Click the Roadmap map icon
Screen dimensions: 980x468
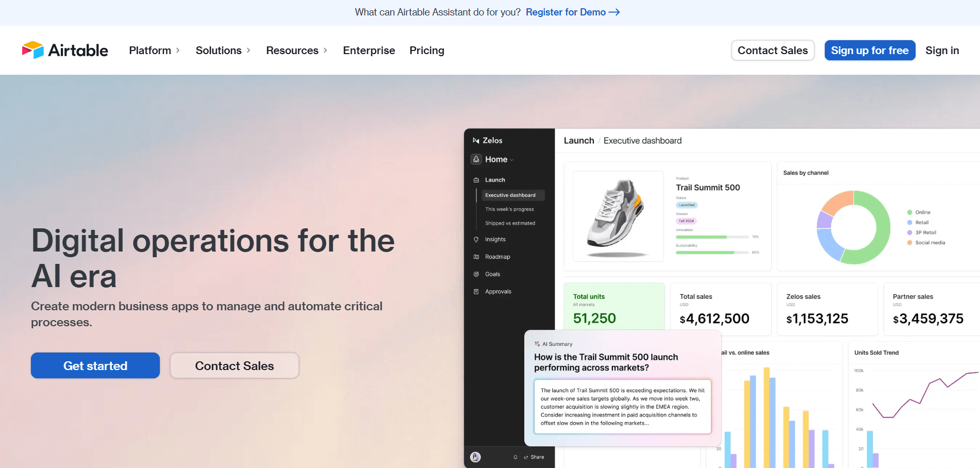[476, 256]
